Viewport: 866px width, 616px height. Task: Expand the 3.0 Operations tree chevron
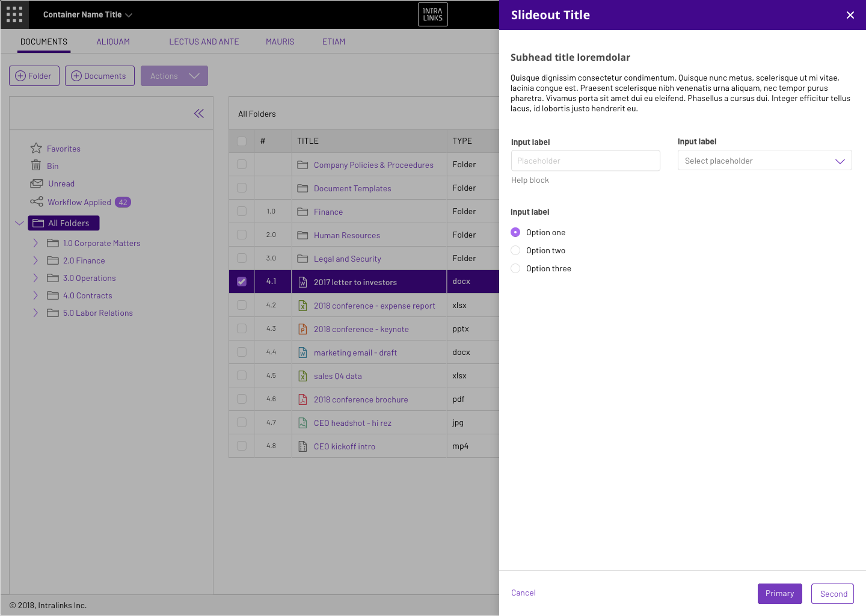tap(35, 278)
